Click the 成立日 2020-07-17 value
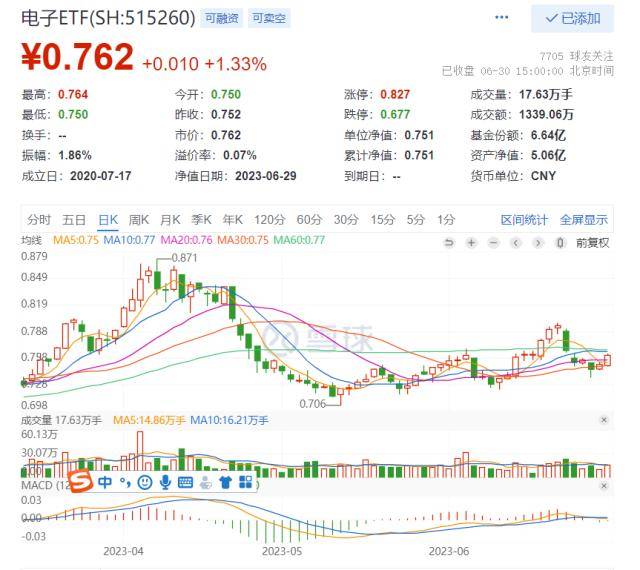The width and height of the screenshot is (640, 570). pos(100,176)
